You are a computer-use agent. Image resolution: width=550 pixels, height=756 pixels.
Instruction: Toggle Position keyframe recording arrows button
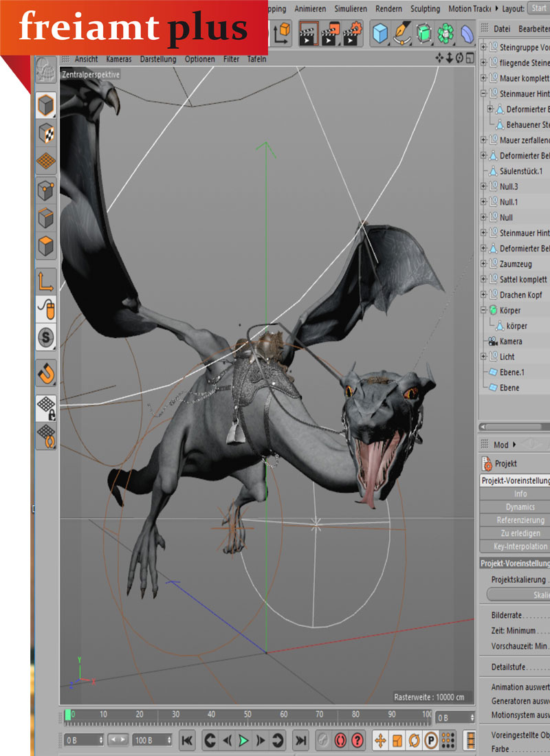click(x=380, y=740)
